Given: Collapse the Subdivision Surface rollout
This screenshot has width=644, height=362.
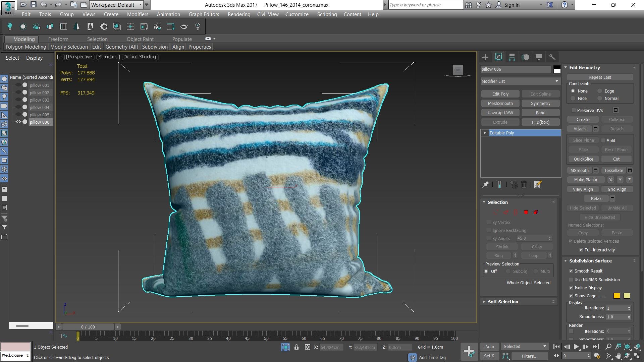Looking at the screenshot, I should pos(566,261).
